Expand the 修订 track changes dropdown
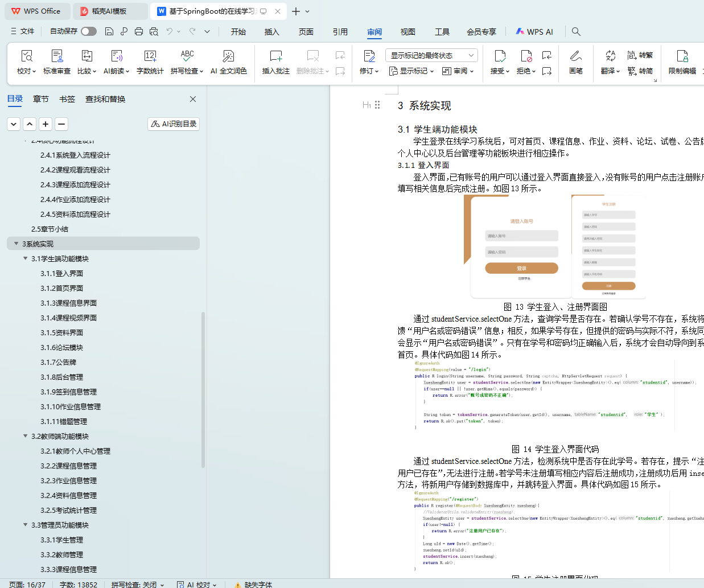This screenshot has height=588, width=704. point(369,71)
